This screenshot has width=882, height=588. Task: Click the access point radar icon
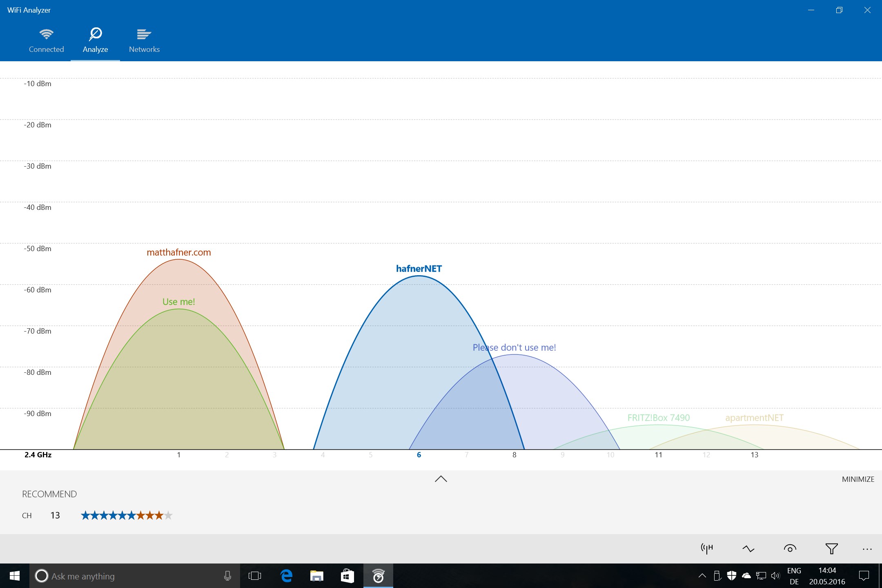790,548
